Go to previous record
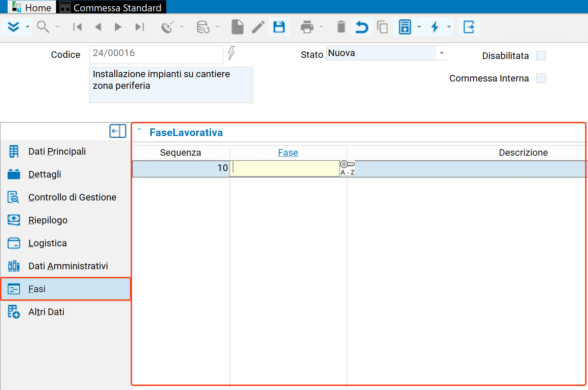 coord(98,27)
